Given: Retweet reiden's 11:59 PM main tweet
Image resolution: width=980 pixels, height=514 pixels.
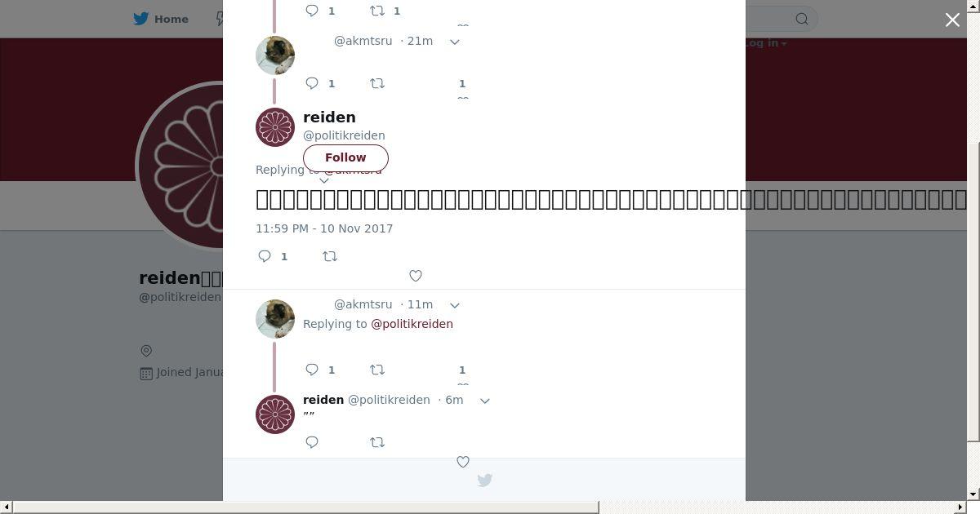Looking at the screenshot, I should point(330,256).
